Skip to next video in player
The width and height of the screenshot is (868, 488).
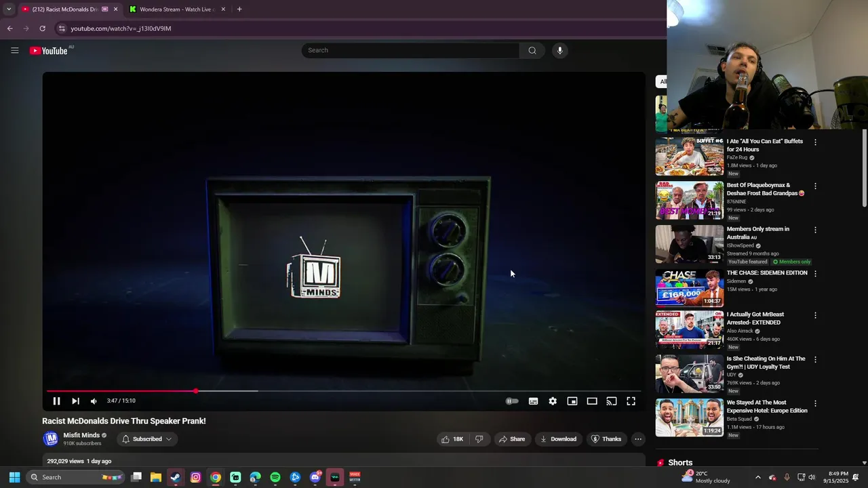[75, 401]
